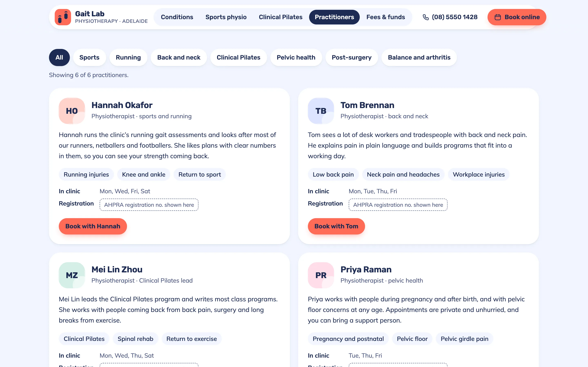Select the All filter chip
This screenshot has height=367, width=588.
coord(59,57)
